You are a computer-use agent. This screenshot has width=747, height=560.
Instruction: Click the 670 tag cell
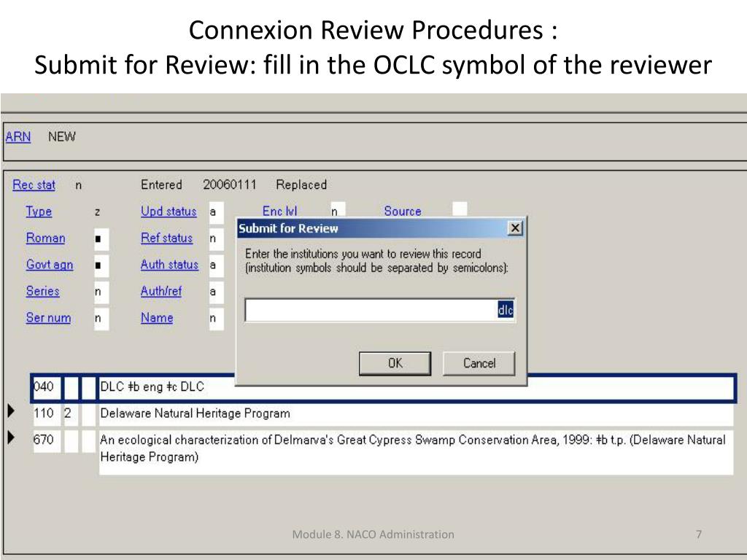coord(46,440)
